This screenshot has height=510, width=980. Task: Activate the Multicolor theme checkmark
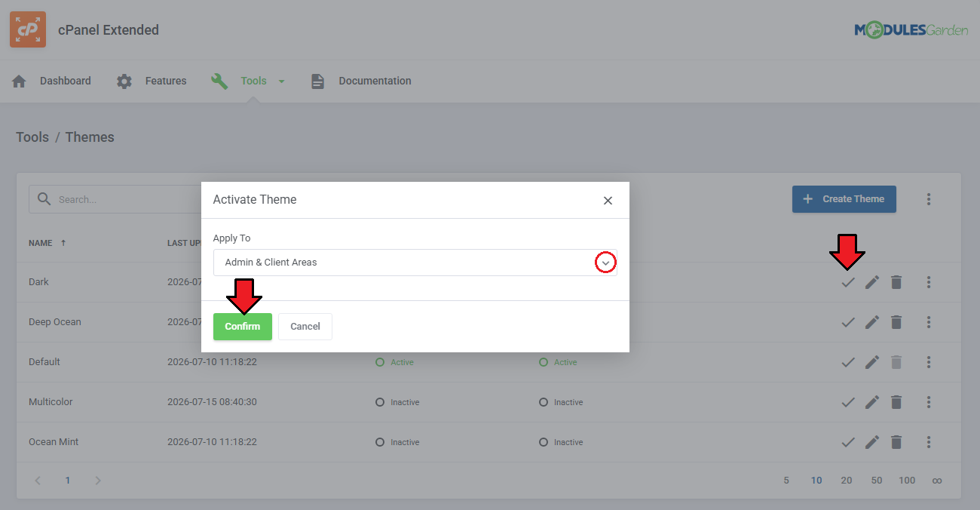848,402
